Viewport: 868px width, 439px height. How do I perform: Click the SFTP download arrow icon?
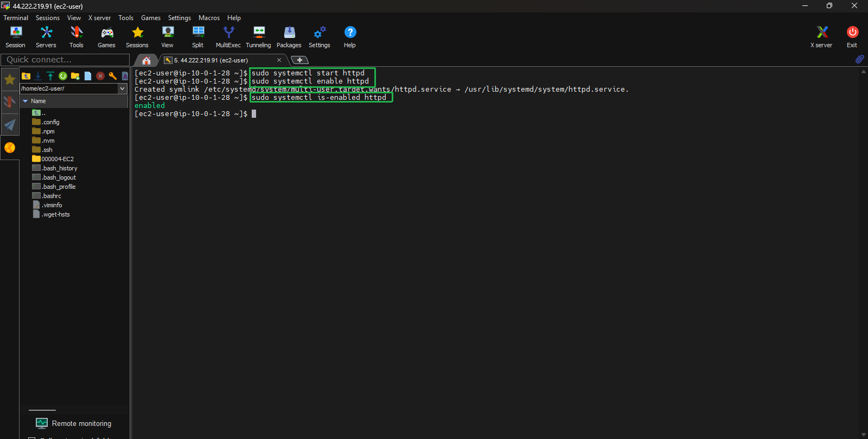[x=38, y=76]
